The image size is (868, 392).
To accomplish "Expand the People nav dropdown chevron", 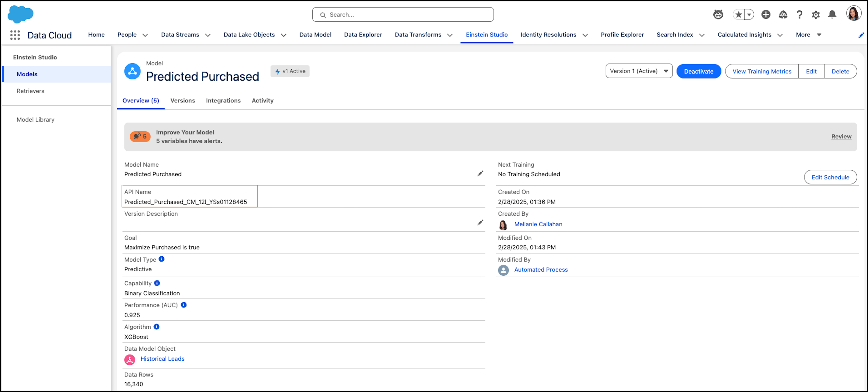I will pyautogui.click(x=145, y=35).
